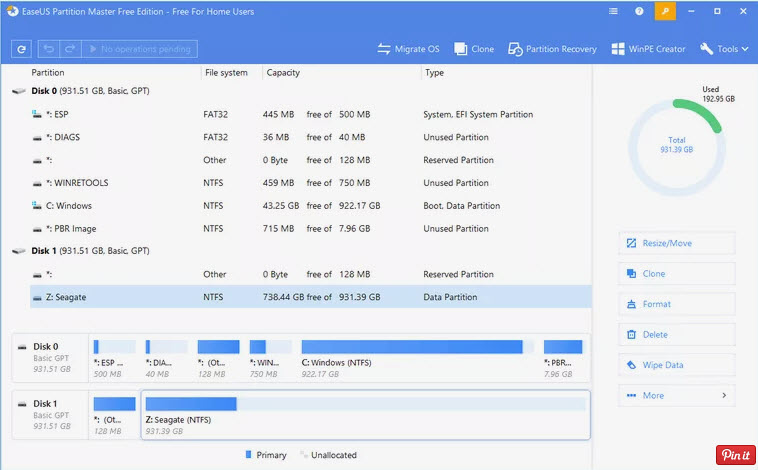Open WinPE Creator
Viewport: 758px width, 470px height.
[648, 49]
